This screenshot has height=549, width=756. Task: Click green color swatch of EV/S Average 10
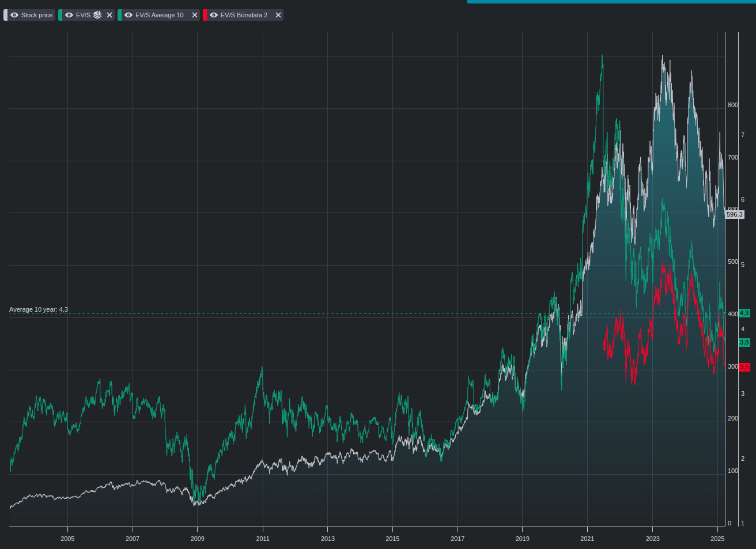click(x=119, y=15)
